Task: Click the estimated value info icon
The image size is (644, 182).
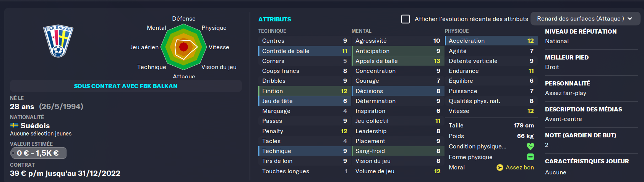Action: pyautogui.click(x=13, y=153)
